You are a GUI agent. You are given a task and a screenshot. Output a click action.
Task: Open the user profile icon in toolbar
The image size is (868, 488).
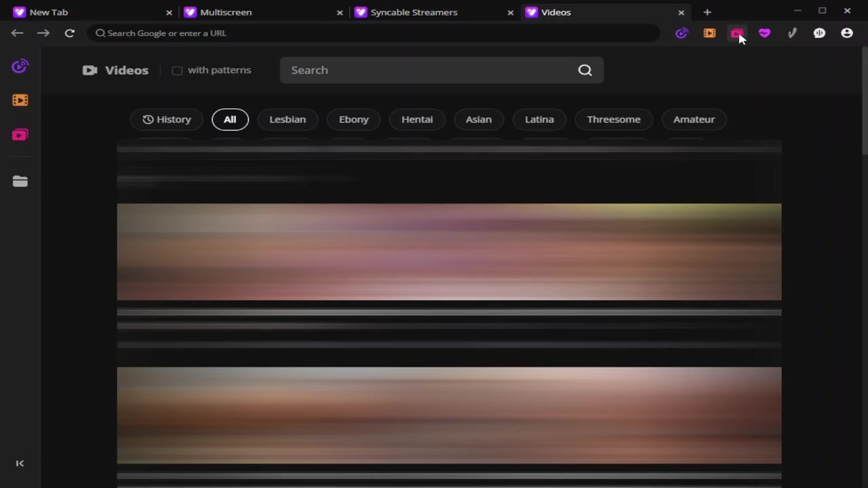click(847, 33)
